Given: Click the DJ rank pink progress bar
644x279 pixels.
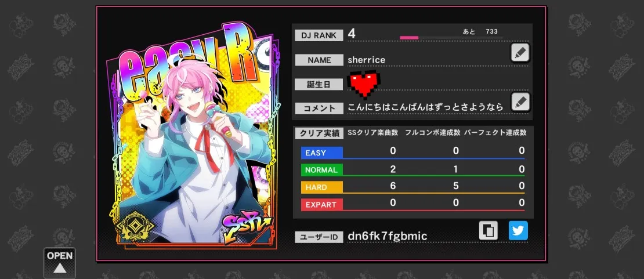Looking at the screenshot, I should [x=451, y=38].
